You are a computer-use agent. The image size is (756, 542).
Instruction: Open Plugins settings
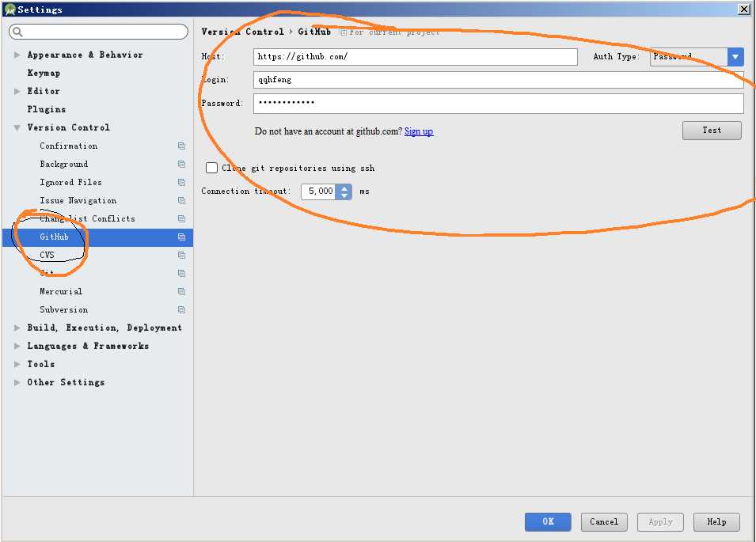[x=46, y=109]
